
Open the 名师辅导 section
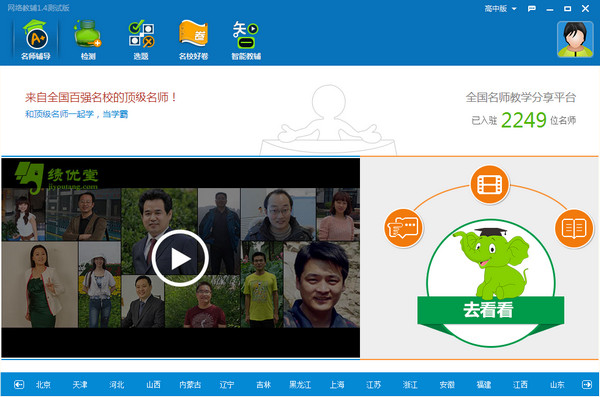point(36,40)
